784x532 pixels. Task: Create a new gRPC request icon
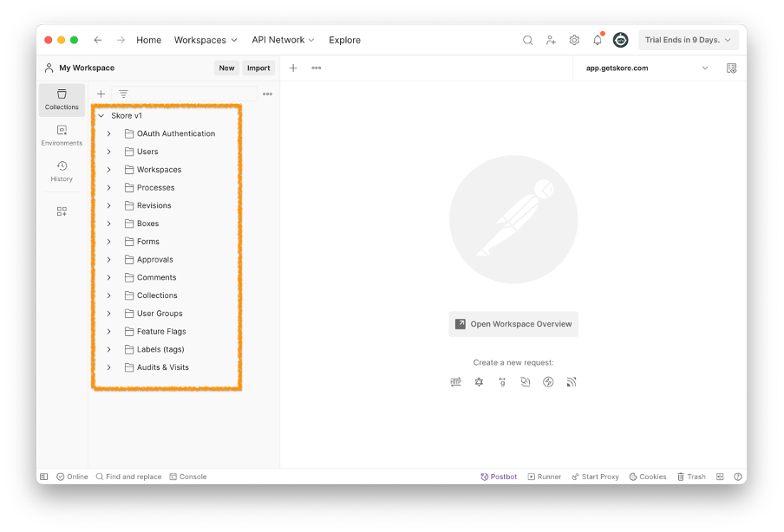[502, 382]
